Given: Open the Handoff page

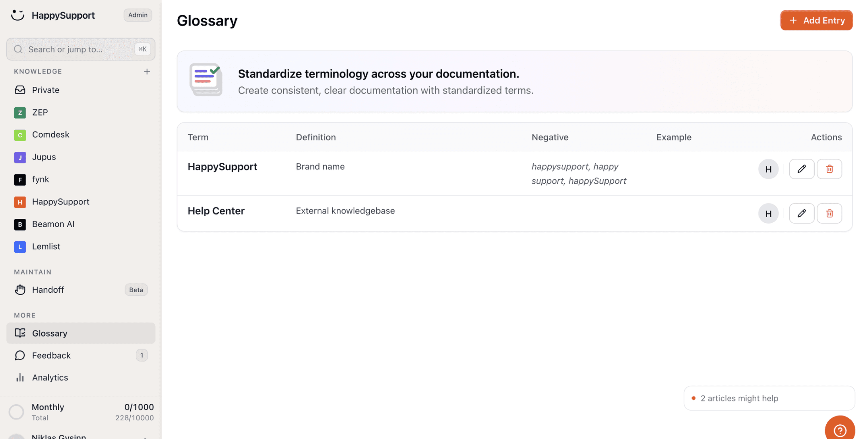Looking at the screenshot, I should (81, 290).
